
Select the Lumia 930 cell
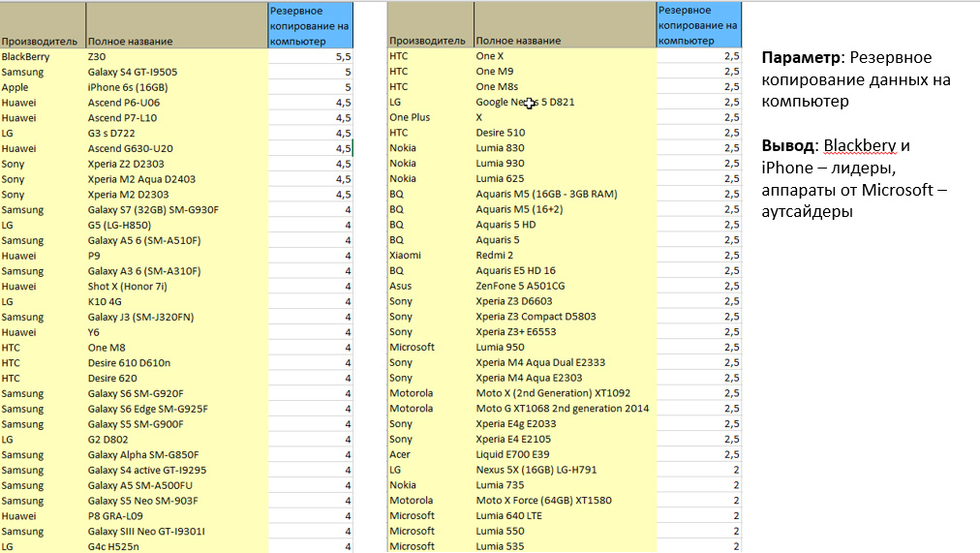pos(566,163)
